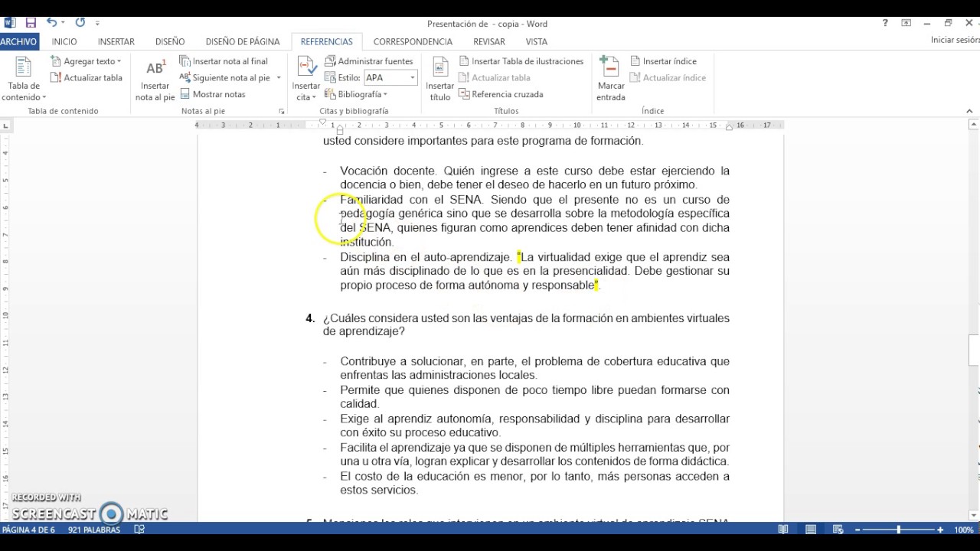Screen dimensions: 980x551
Task: Click the word 'Vocación docente' in document
Action: click(x=388, y=171)
